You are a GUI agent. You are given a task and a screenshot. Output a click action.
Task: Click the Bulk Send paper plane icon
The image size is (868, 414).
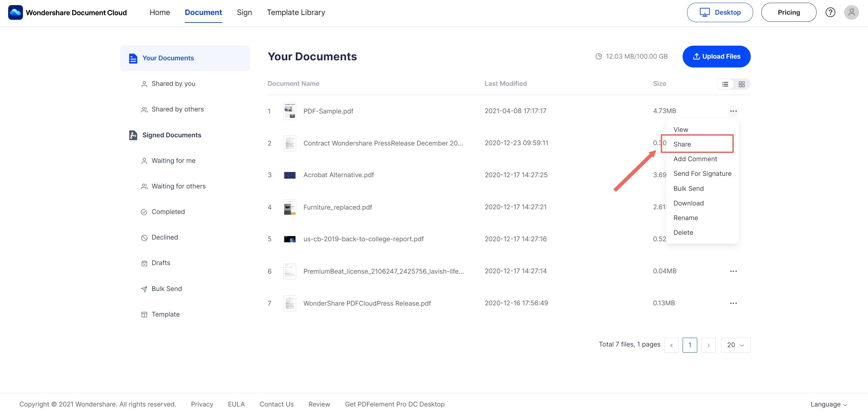point(144,289)
